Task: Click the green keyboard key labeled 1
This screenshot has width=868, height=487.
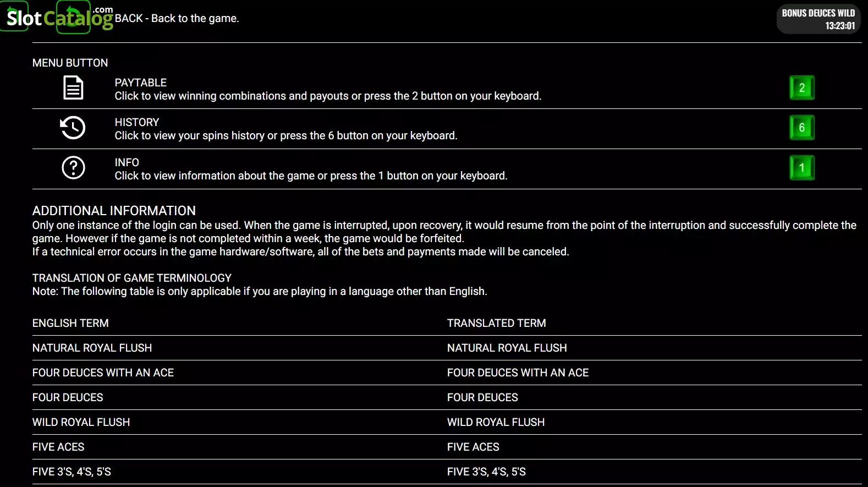Action: [801, 168]
